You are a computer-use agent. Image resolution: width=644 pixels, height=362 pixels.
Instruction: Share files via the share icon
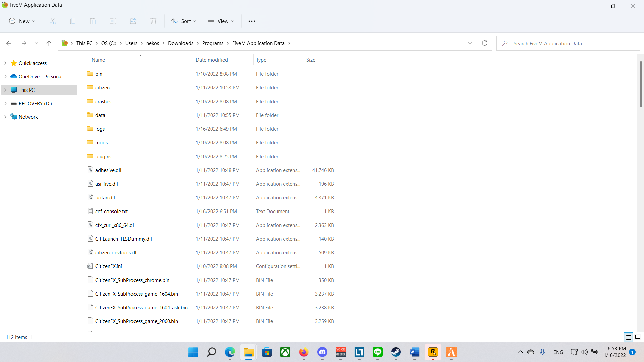133,21
